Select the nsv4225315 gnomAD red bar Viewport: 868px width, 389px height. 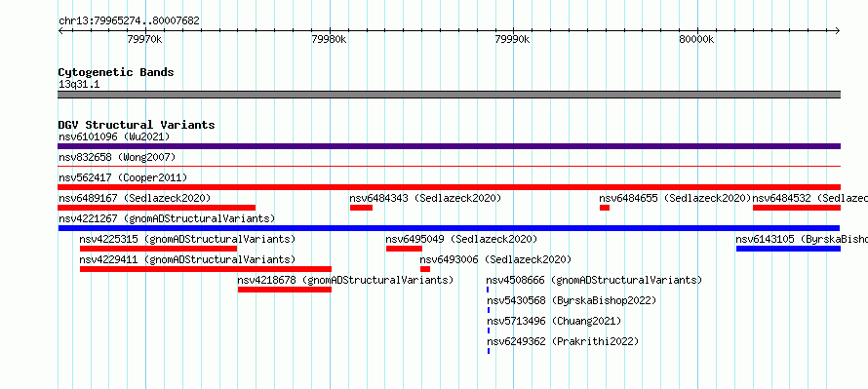[158, 249]
